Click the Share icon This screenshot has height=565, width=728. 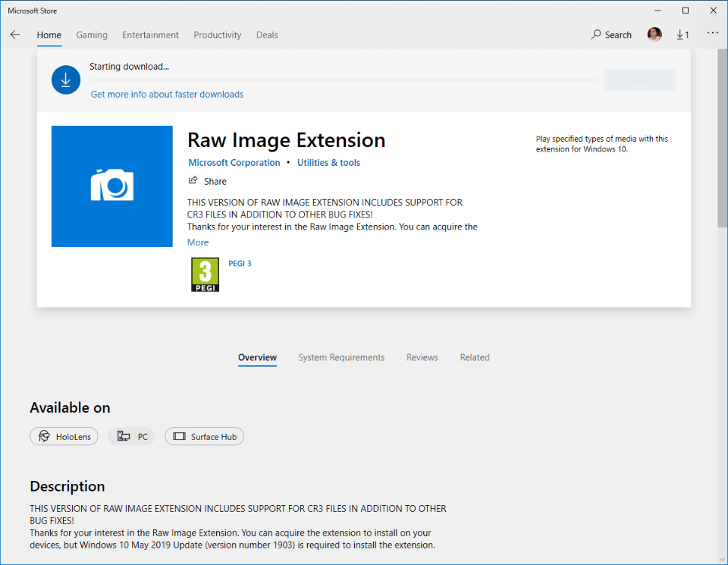tap(193, 180)
